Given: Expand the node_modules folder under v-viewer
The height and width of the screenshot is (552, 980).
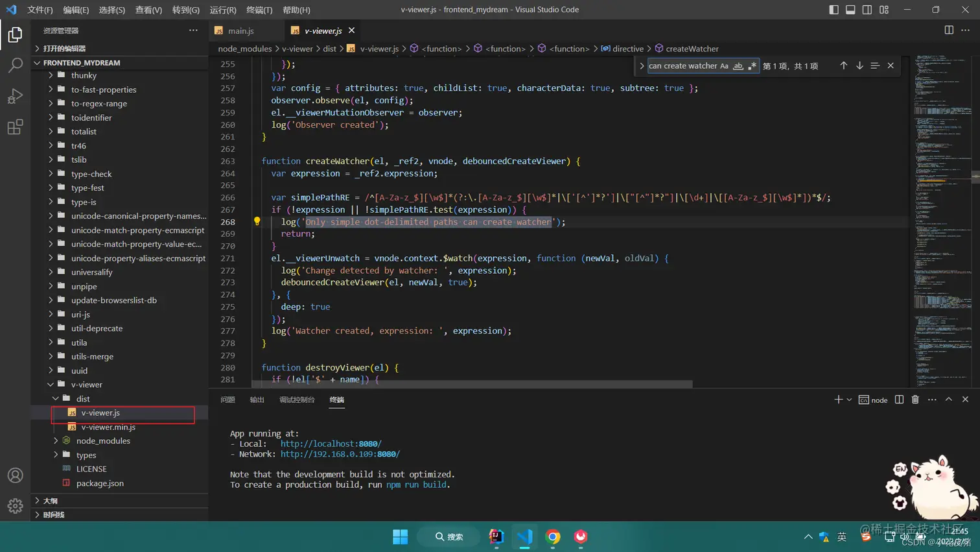Looking at the screenshot, I should tap(102, 441).
